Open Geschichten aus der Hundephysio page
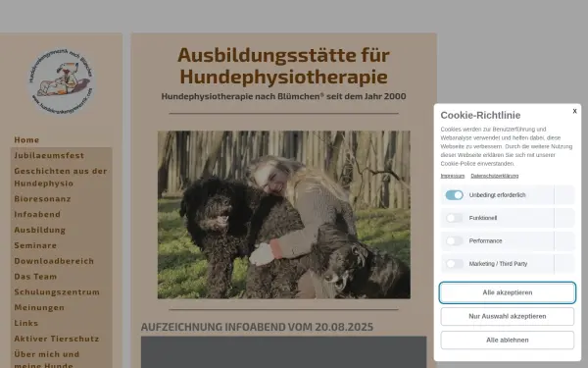Screen dimensions: 588x368 coord(61,177)
